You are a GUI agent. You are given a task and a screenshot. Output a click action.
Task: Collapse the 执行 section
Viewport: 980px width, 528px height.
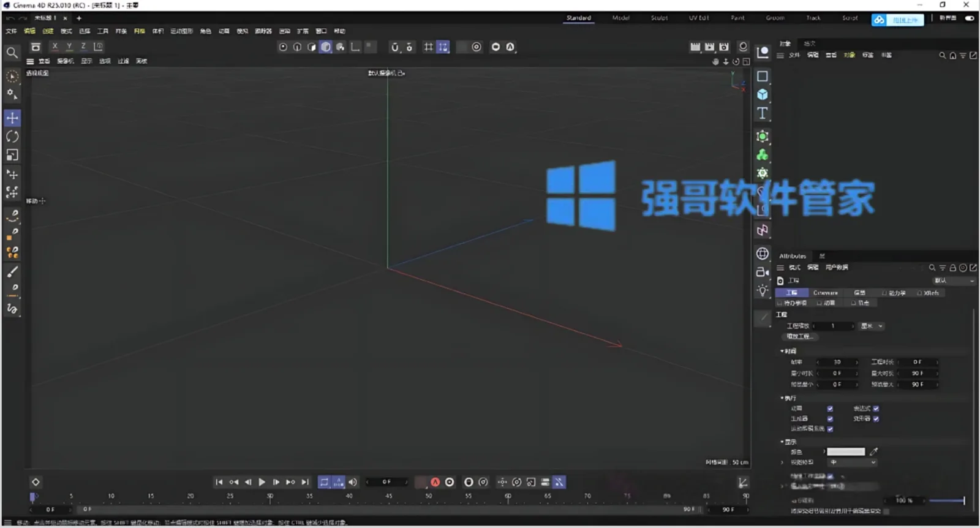[x=782, y=398]
